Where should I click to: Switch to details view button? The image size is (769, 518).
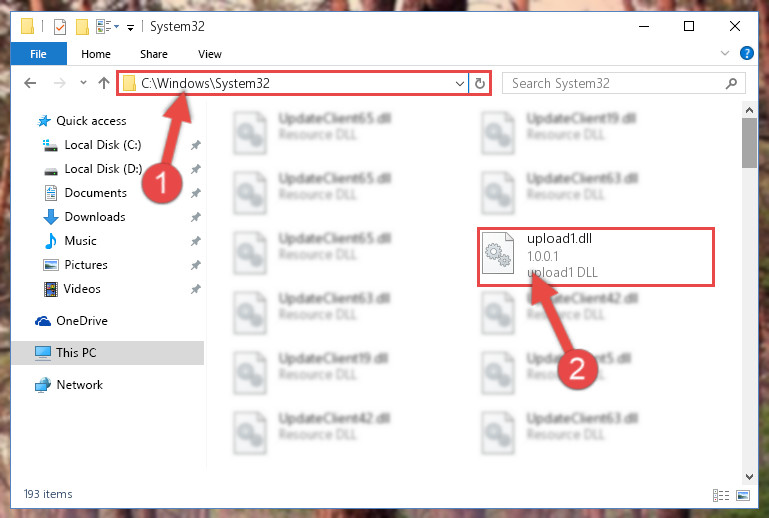720,495
